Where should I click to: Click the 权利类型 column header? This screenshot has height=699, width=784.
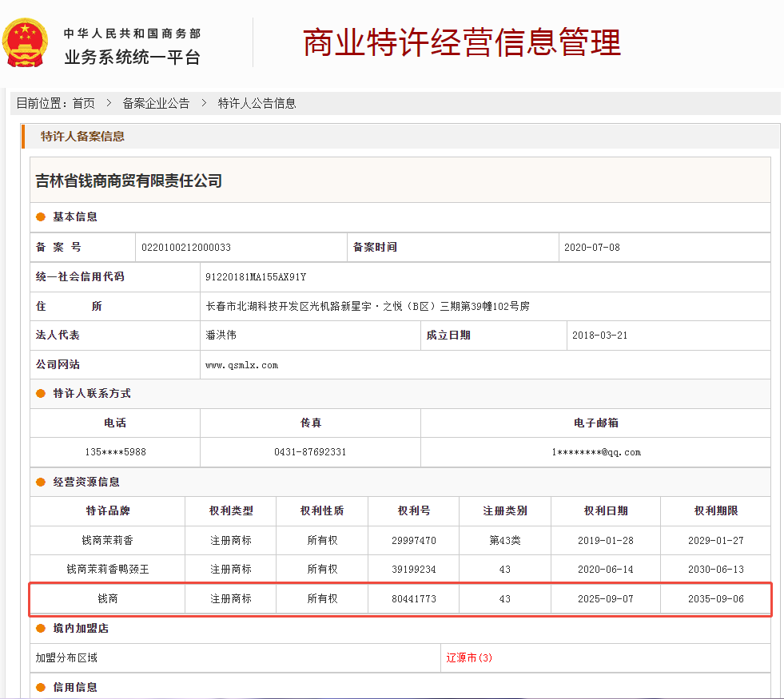pyautogui.click(x=230, y=510)
